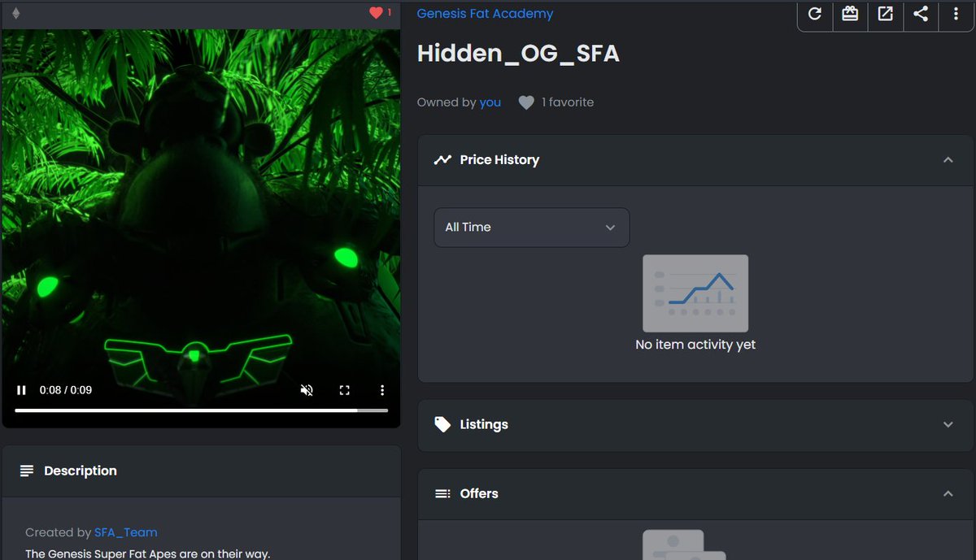Click the Hidden_OG_SFA title text
The width and height of the screenshot is (976, 560).
[x=518, y=54]
